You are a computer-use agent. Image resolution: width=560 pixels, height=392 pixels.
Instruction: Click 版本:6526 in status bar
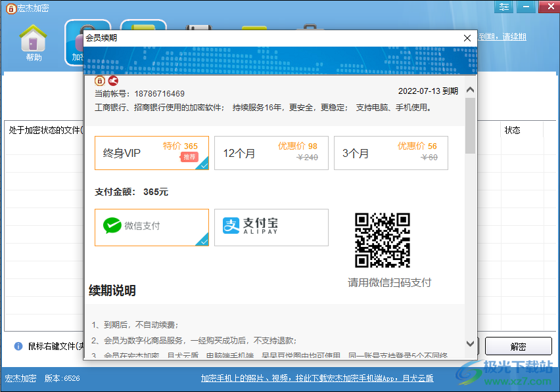pyautogui.click(x=62, y=378)
